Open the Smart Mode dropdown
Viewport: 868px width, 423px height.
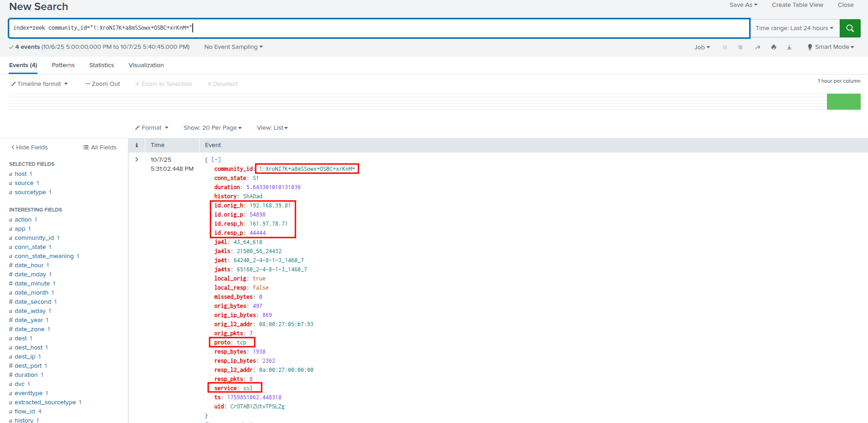831,47
